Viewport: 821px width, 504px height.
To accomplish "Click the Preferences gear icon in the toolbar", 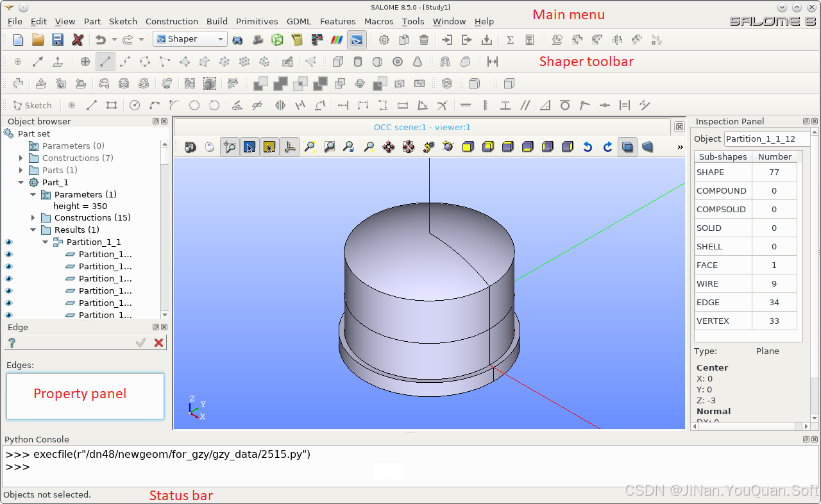I will 384,40.
